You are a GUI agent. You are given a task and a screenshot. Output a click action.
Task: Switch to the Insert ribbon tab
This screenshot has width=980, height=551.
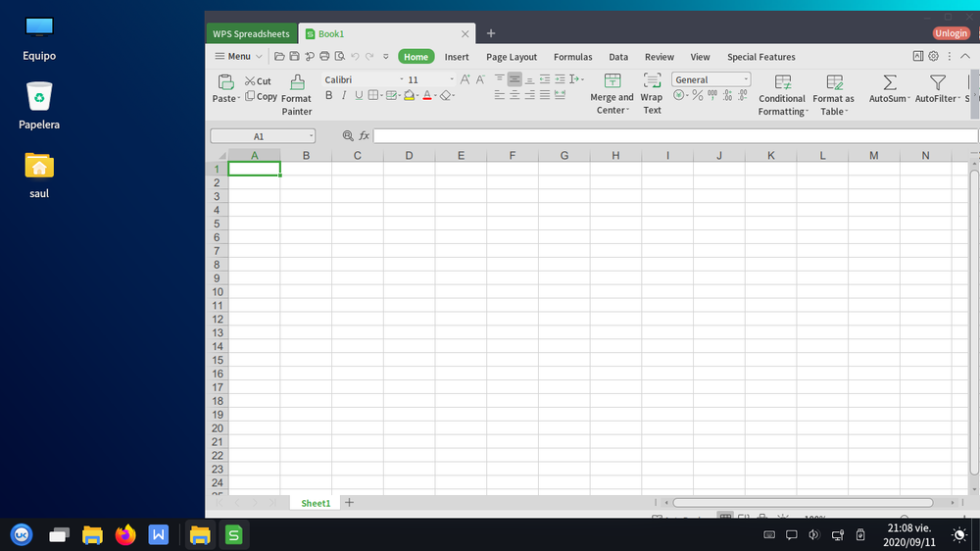(x=457, y=57)
